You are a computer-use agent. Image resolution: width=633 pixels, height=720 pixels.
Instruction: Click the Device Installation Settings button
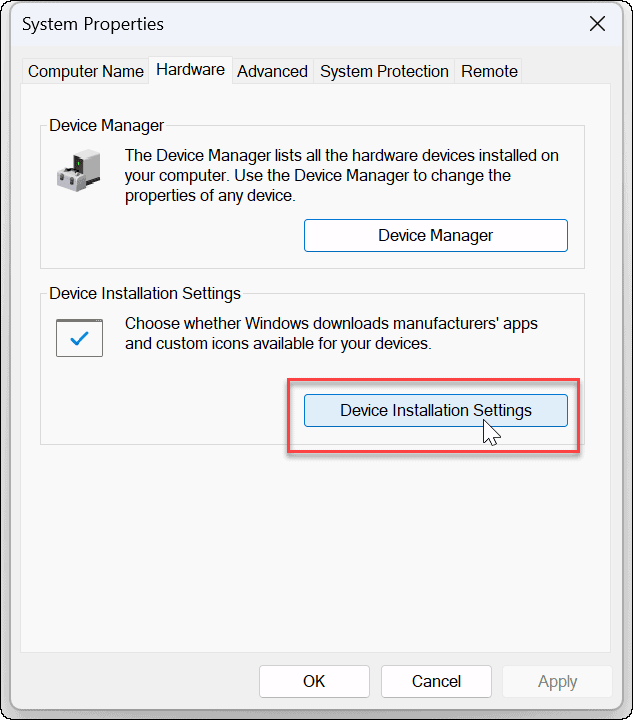tap(436, 411)
